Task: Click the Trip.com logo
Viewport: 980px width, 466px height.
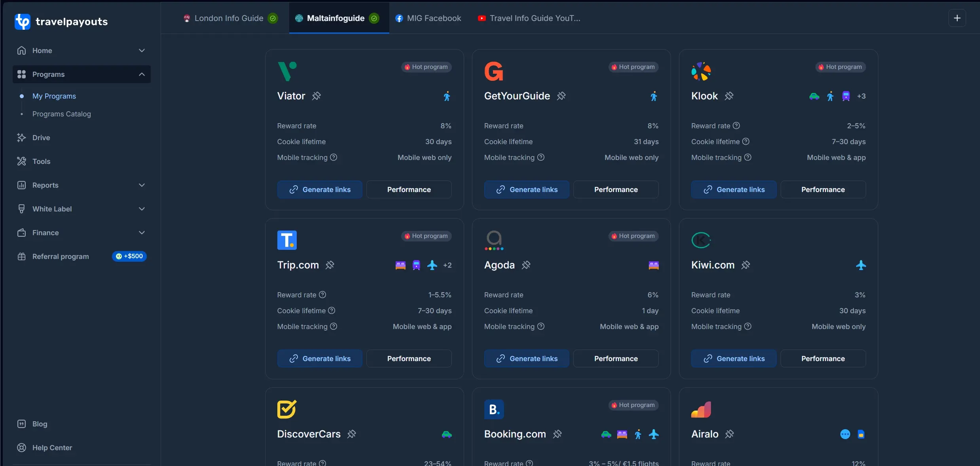Action: point(287,240)
